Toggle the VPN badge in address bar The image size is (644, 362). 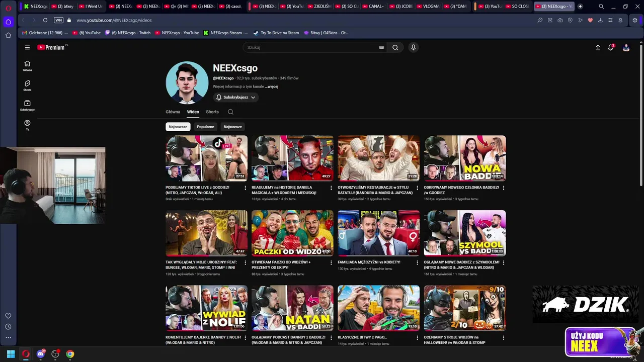point(58,20)
